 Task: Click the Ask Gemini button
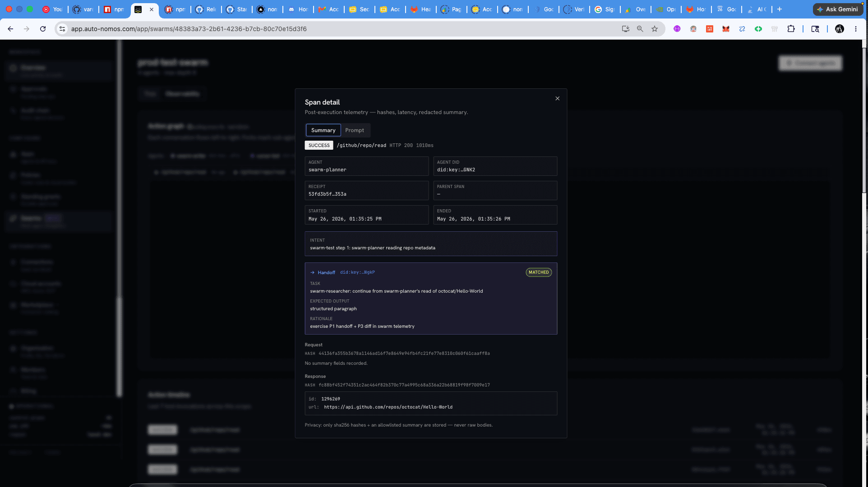point(838,9)
